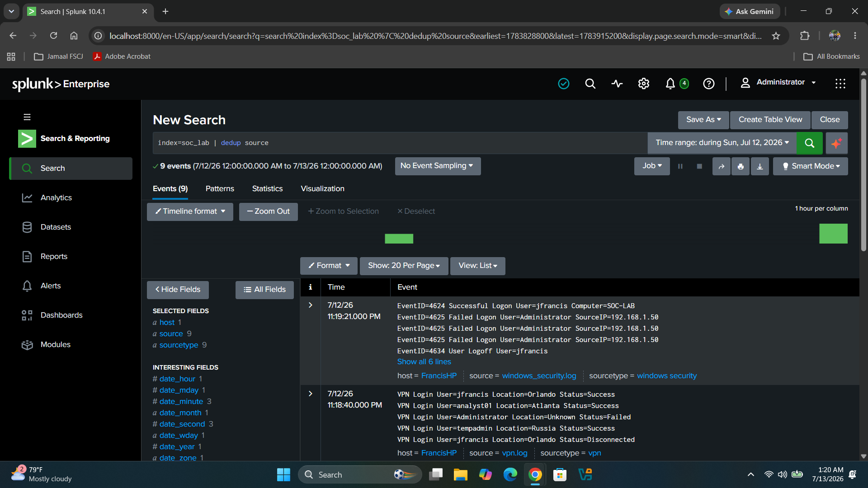The image size is (868, 488).
Task: Open the Save As dropdown
Action: click(x=703, y=120)
